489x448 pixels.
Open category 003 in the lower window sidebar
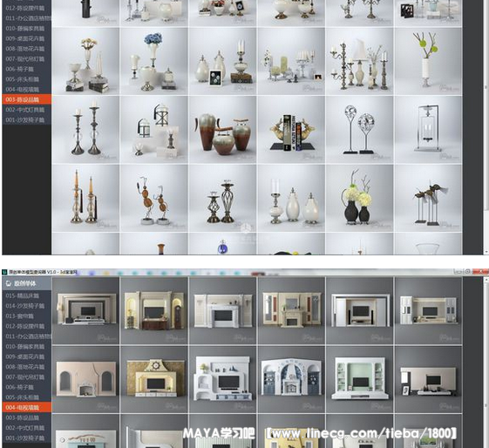click(x=27, y=417)
